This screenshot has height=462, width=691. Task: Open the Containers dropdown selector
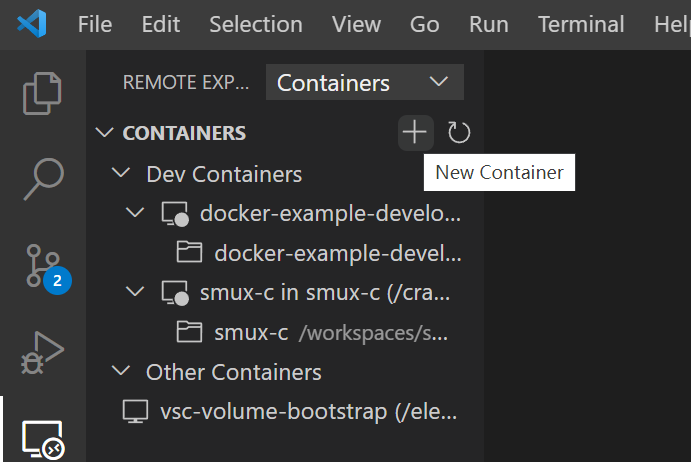[365, 83]
